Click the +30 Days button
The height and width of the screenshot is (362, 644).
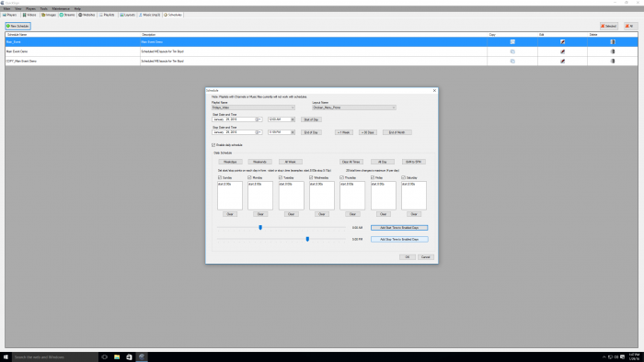(x=368, y=132)
